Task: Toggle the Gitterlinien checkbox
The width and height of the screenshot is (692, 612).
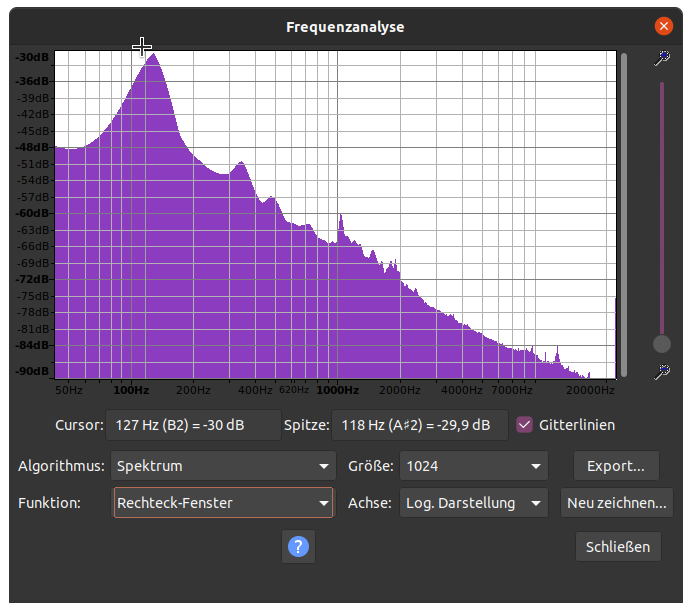Action: click(524, 425)
